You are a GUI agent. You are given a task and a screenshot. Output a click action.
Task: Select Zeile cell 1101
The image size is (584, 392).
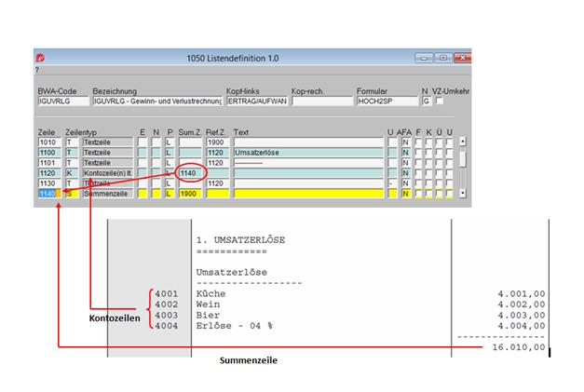49,163
